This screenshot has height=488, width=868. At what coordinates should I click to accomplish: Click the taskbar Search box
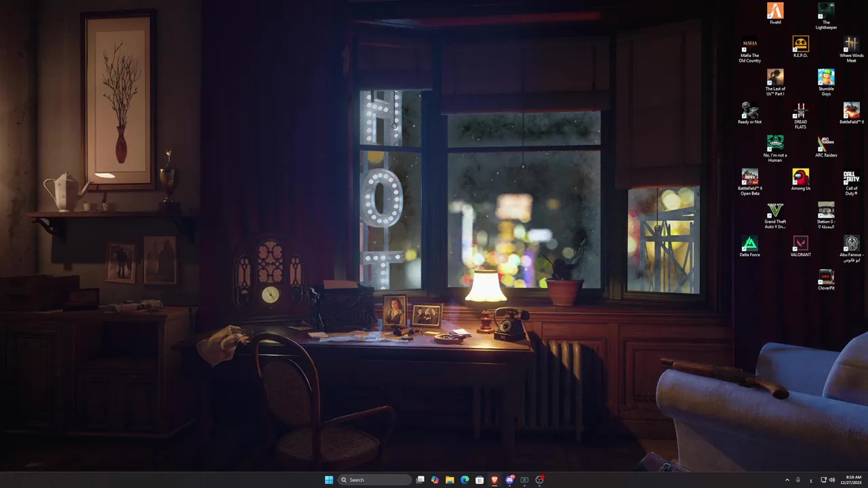[x=374, y=480]
